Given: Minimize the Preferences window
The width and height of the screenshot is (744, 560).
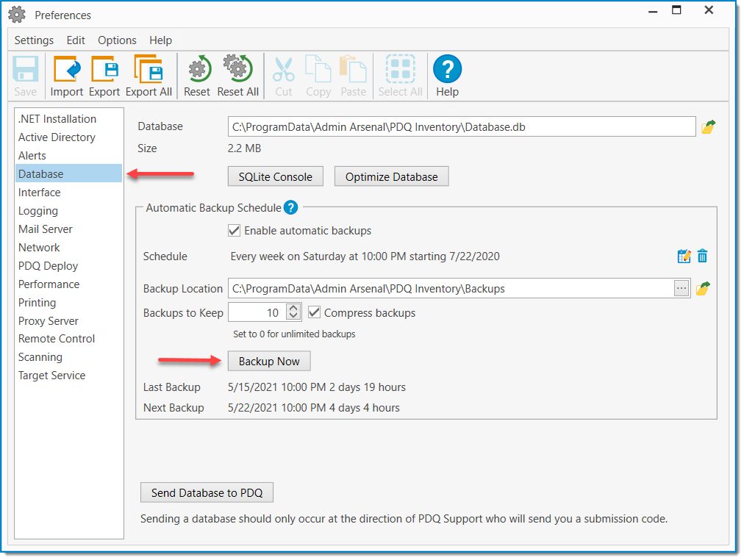Looking at the screenshot, I should 654,11.
